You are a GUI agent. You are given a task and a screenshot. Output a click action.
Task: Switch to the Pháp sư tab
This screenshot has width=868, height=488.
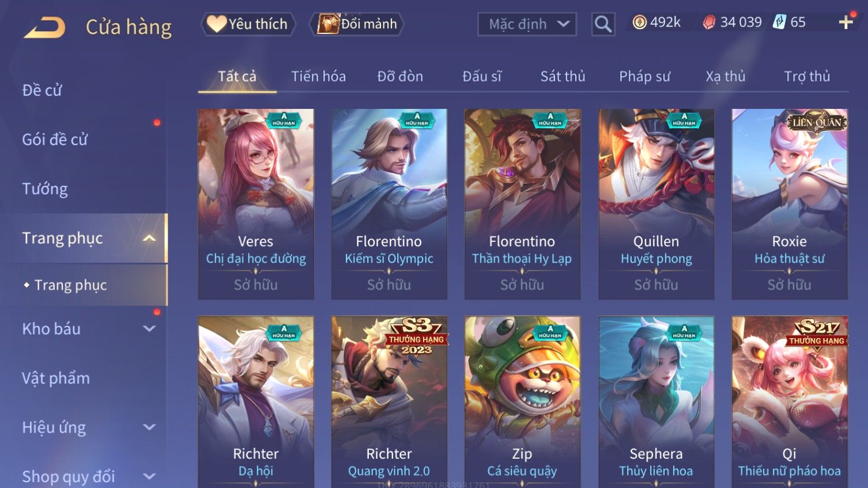644,77
